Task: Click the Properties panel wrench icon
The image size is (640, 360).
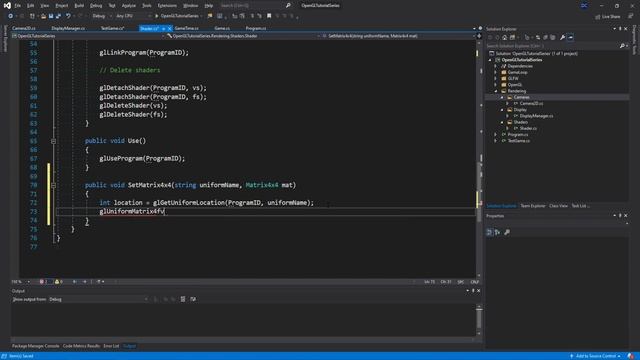Action: (x=507, y=232)
